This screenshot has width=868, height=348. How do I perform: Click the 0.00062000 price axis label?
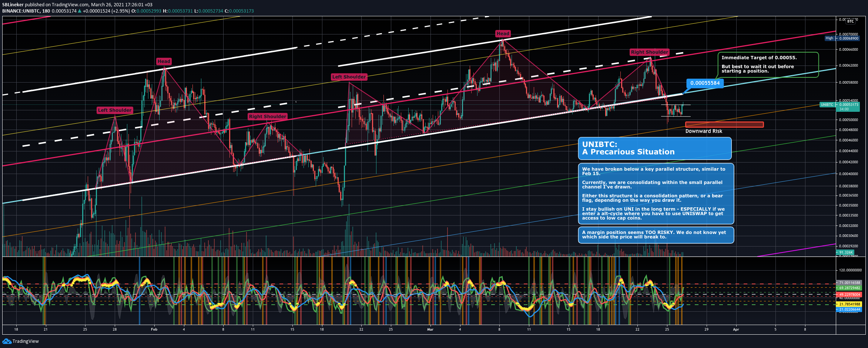(848, 65)
